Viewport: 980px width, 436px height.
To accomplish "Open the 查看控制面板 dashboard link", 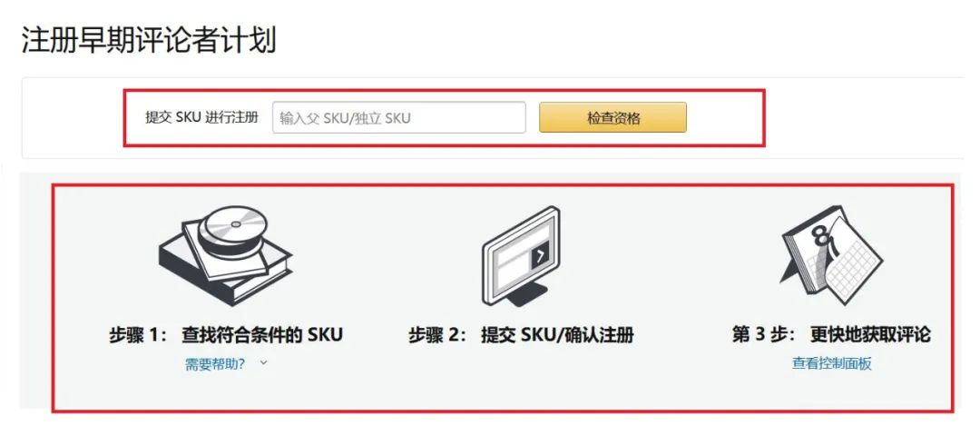I will coord(831,363).
